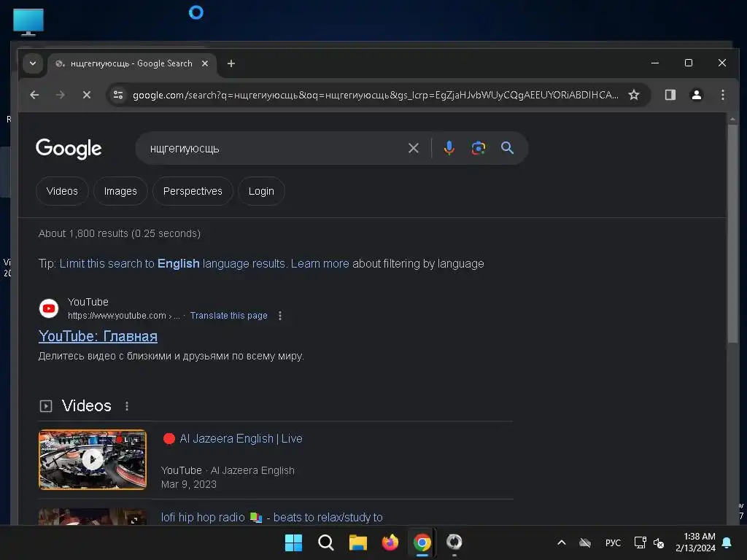Switch to Images results filter

(x=120, y=191)
